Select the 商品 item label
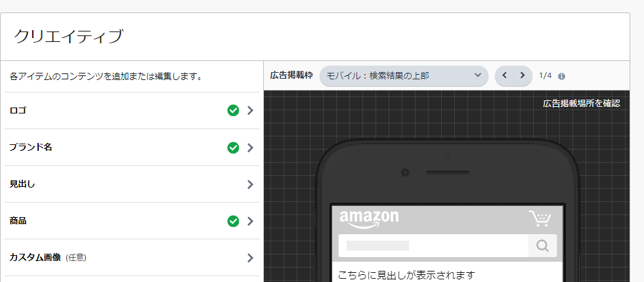Viewport: 644px width, 282px height. click(x=18, y=221)
